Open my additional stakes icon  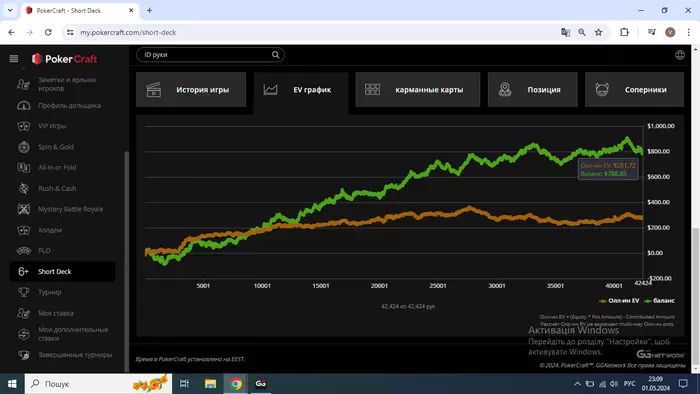pos(24,334)
